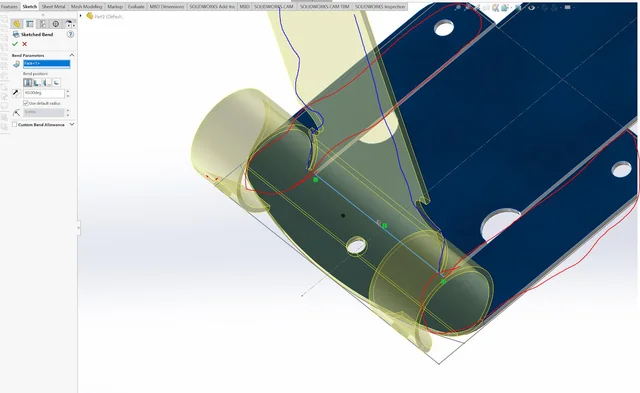Increase bend radius with up arrow
The height and width of the screenshot is (393, 640).
(68, 111)
